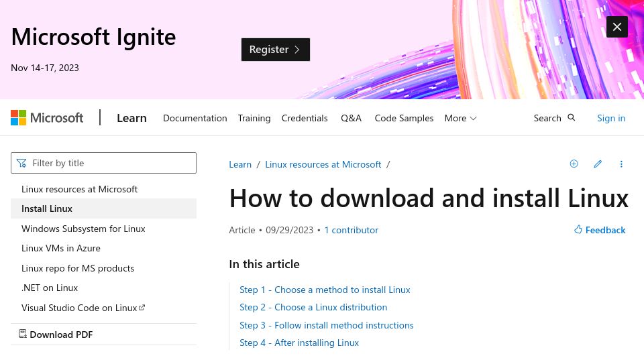Click Linux resources at Microsoft breadcrumb
This screenshot has width=644, height=362.
pos(323,165)
